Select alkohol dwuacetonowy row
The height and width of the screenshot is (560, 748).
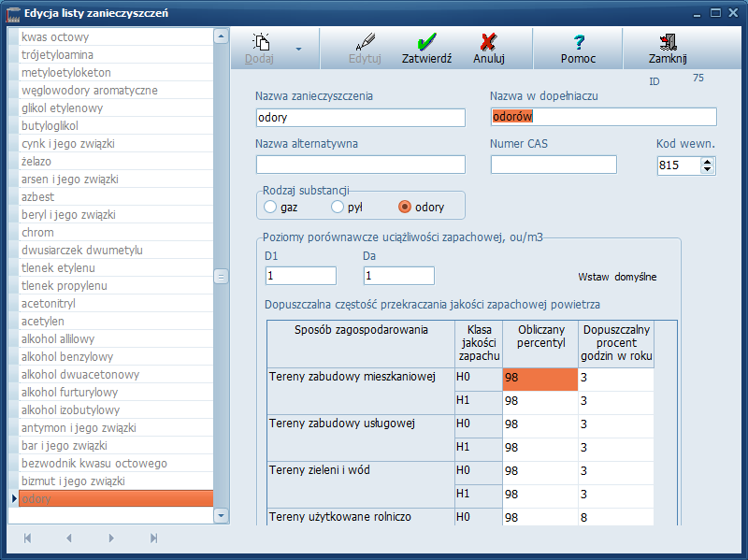116,375
